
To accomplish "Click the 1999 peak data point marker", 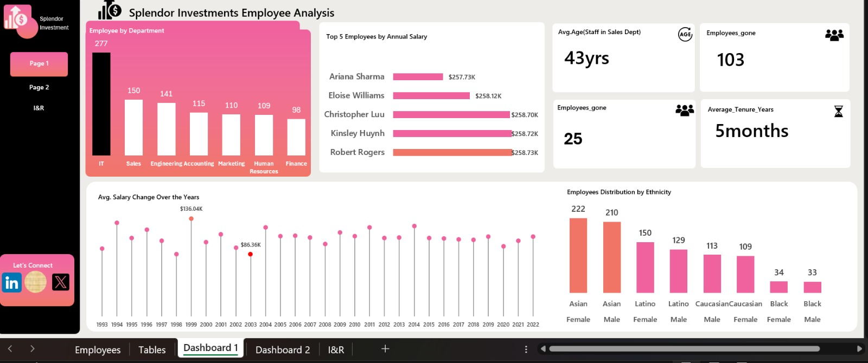I will [191, 219].
